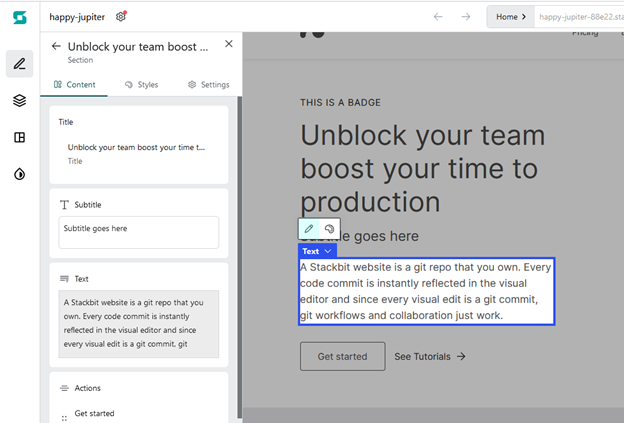Open the layers stack icon in sidebar
Screen dimensions: 624x423
pos(20,100)
